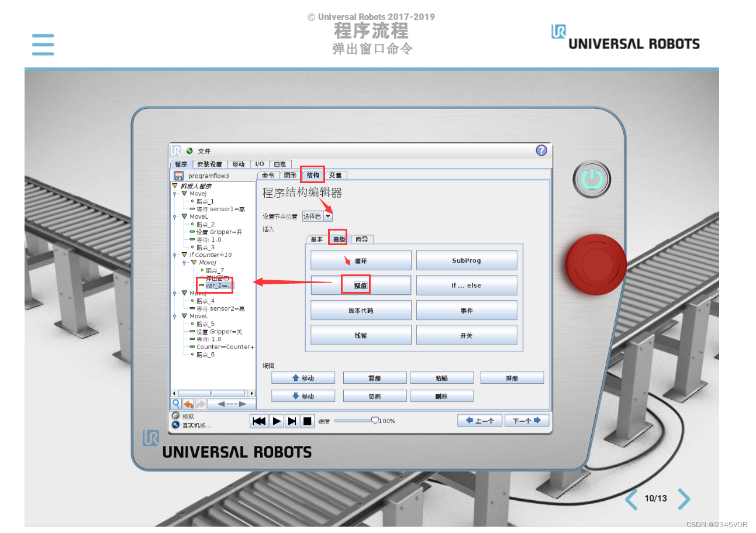Insert a 线程 thread node

(361, 335)
